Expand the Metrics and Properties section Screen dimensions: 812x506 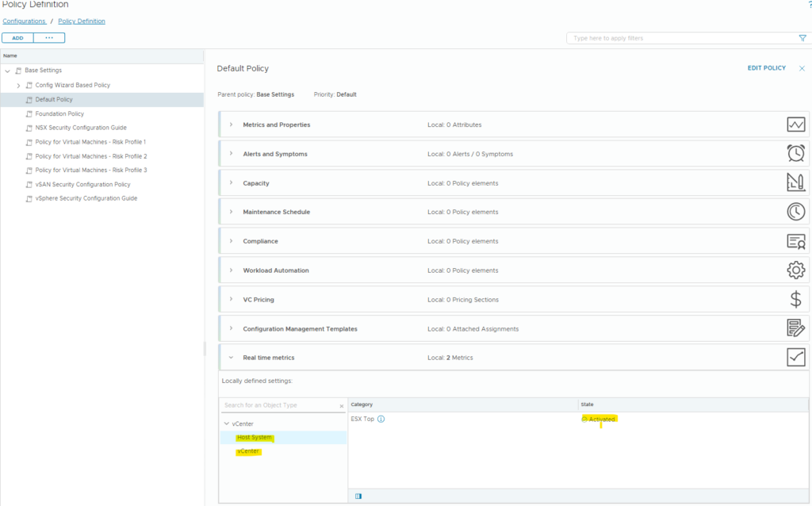pos(231,125)
